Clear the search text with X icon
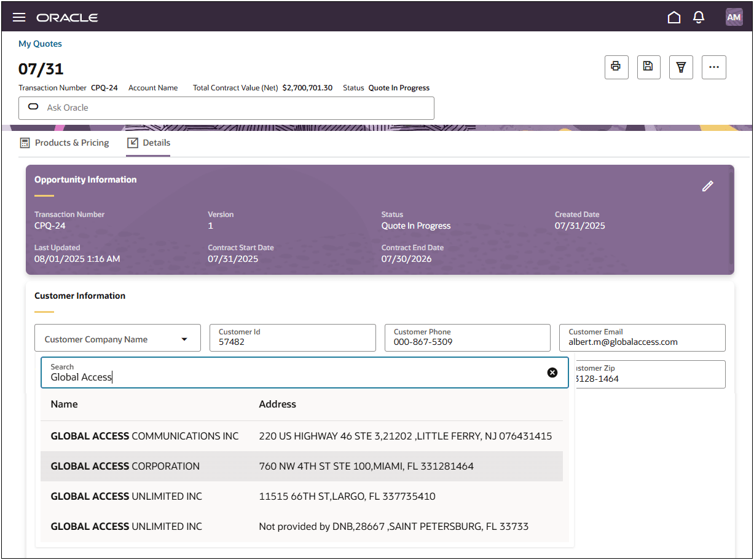 552,373
